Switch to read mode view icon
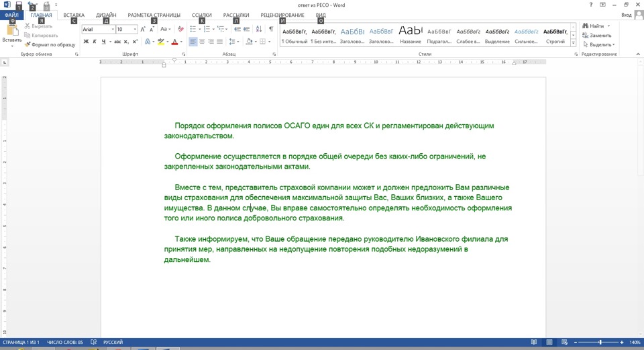This screenshot has height=350, width=644. pyautogui.click(x=534, y=342)
